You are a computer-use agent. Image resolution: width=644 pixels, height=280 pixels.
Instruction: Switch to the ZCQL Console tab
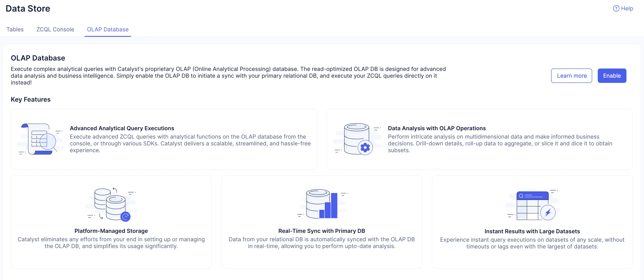tap(55, 30)
